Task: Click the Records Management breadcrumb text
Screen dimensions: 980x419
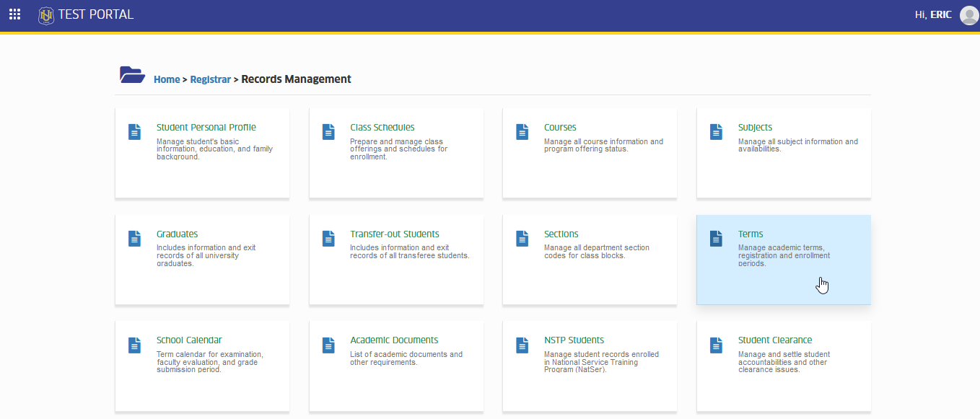Action: 296,79
